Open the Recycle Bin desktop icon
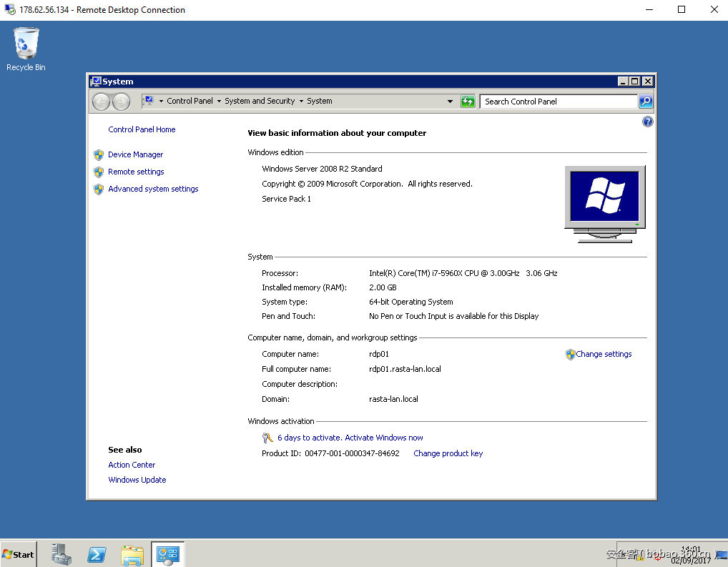 click(x=26, y=49)
